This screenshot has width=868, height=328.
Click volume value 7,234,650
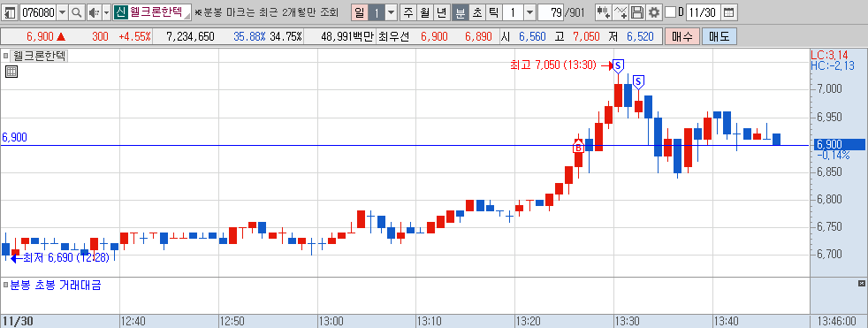190,36
